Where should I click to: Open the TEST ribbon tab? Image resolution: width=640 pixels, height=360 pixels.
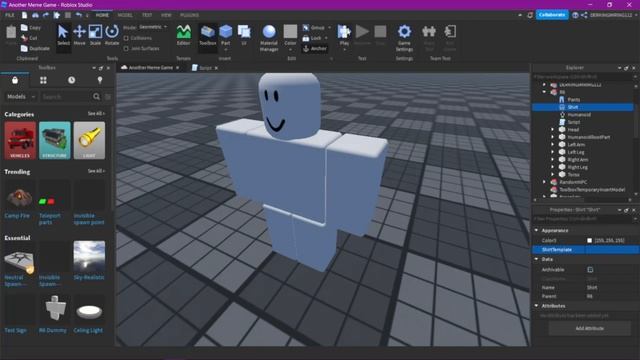click(x=147, y=15)
